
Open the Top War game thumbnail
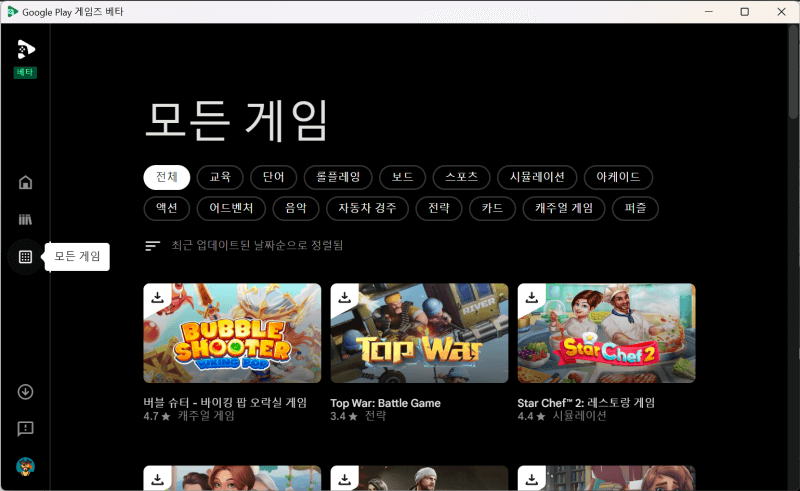(x=419, y=333)
